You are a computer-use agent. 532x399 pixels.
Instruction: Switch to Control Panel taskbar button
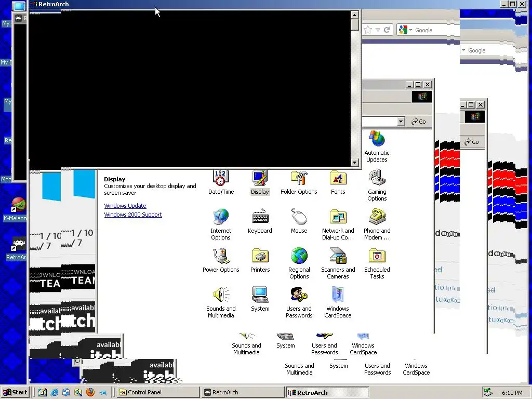tap(157, 392)
